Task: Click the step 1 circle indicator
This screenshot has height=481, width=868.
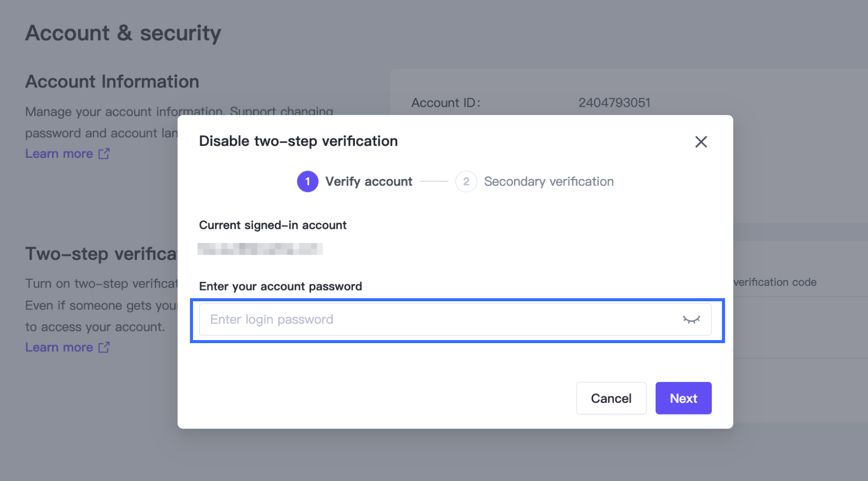Action: click(x=307, y=182)
